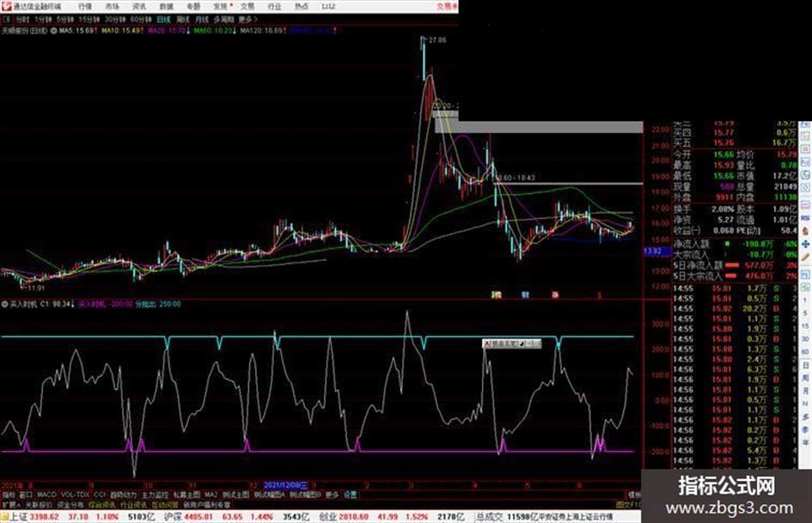812x523 pixels.
Task: Expand 更多 in the indicator tab bar
Action: click(332, 495)
